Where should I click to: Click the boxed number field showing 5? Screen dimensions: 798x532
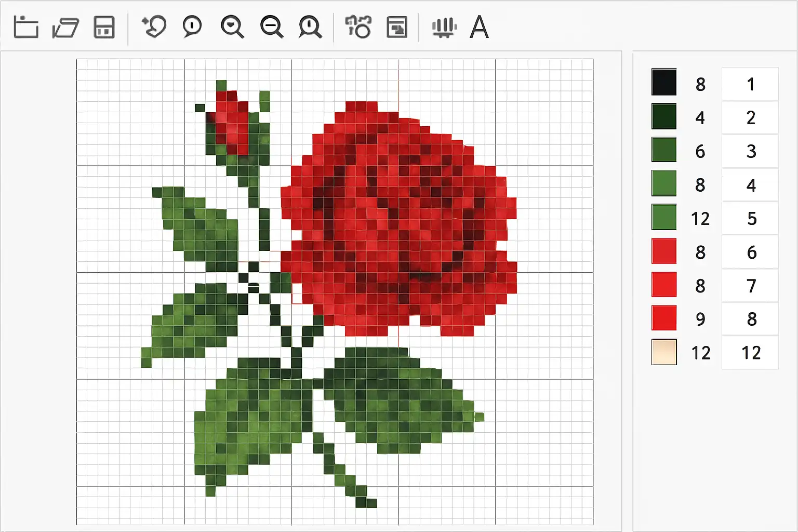750,218
